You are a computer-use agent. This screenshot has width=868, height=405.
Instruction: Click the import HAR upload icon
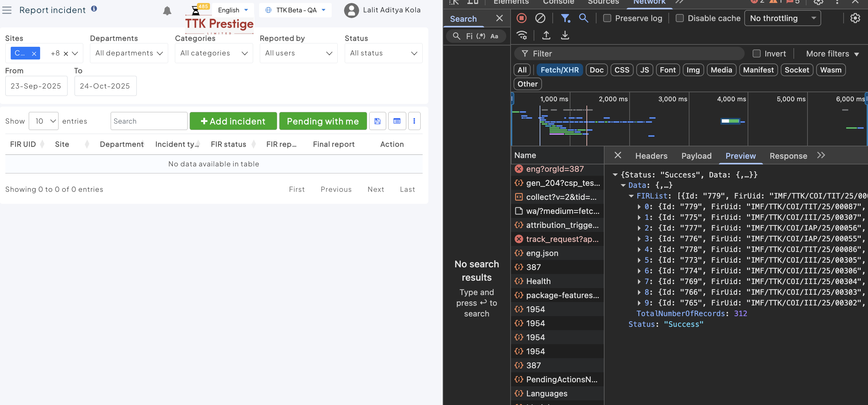point(546,35)
